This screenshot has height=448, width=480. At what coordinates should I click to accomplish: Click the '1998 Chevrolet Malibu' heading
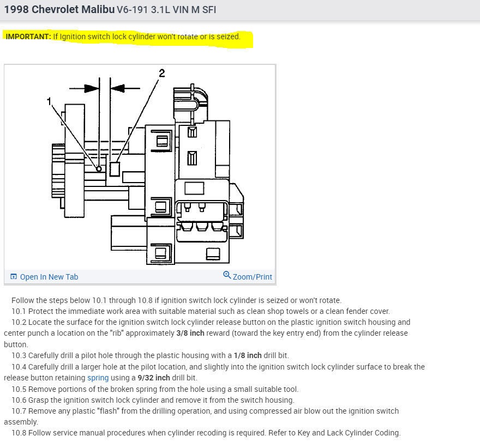(x=59, y=9)
